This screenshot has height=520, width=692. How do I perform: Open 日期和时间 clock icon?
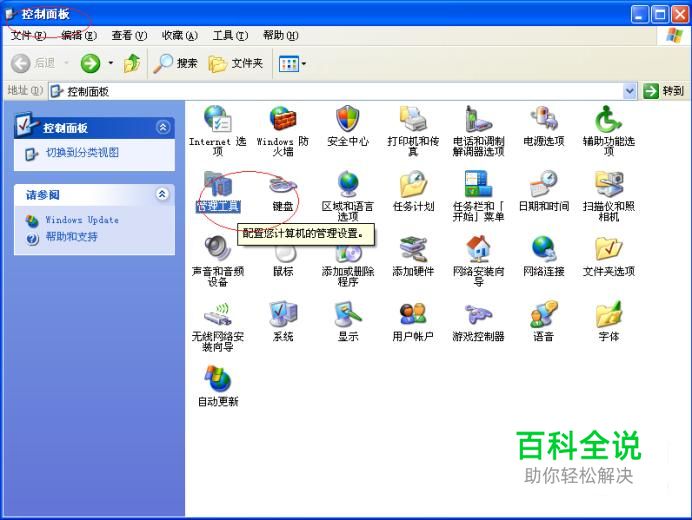pyautogui.click(x=544, y=184)
